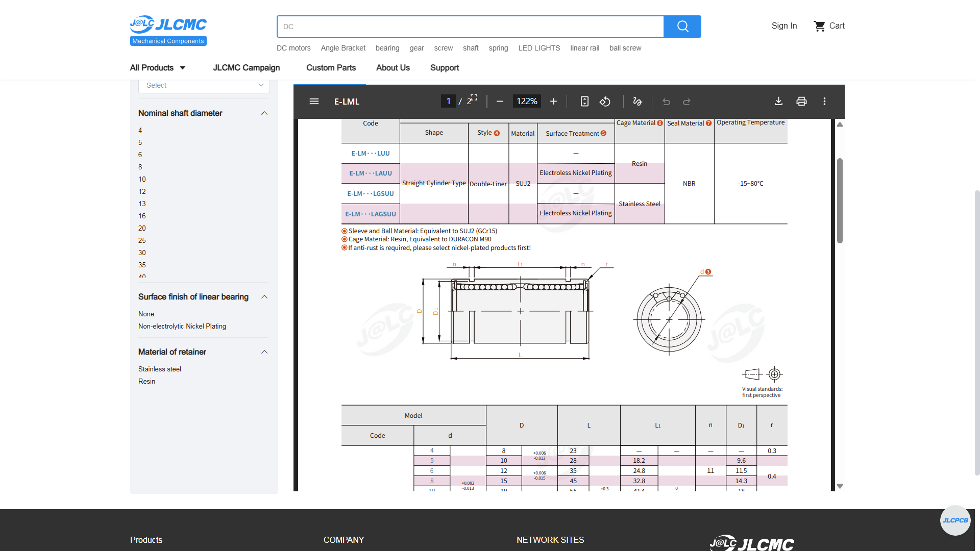Select shaft diameter 30 filter
The image size is (980, 551).
pos(142,253)
